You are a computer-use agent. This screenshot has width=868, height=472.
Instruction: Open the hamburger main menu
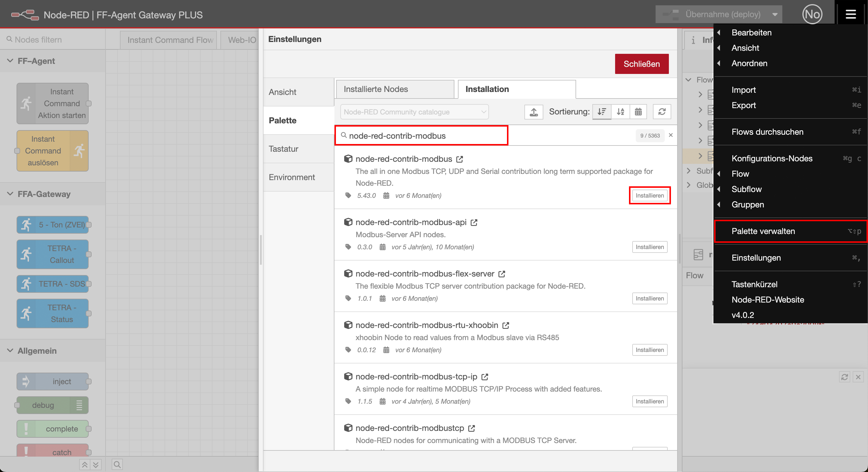coord(851,14)
